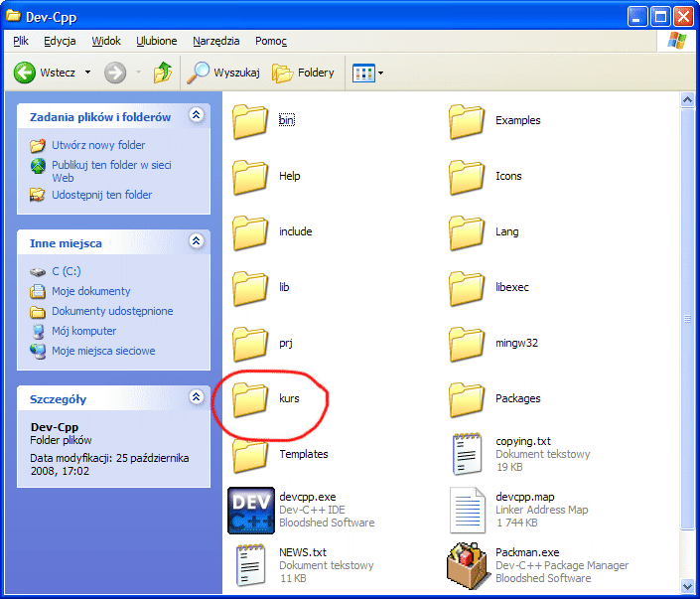700x599 pixels.
Task: Open the devcpp.exe Dev-C++ IDE icon
Action: point(251,510)
